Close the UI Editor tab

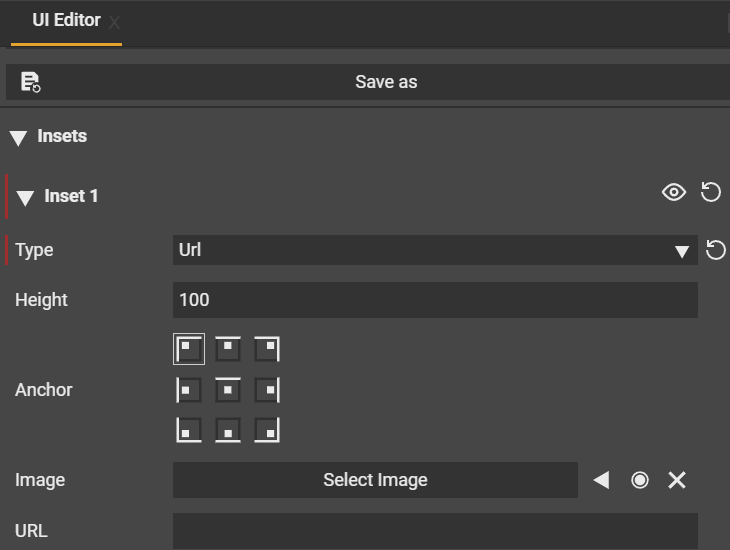point(114,22)
